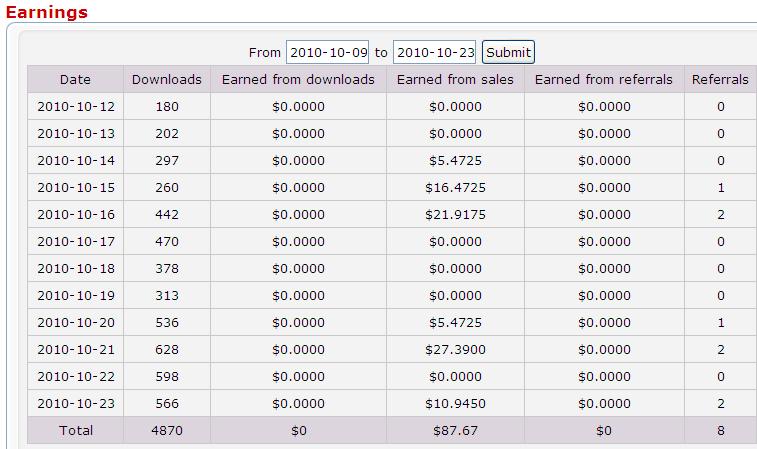This screenshot has height=449, width=757.
Task: Click the Earned from downloads header
Action: [x=298, y=80]
